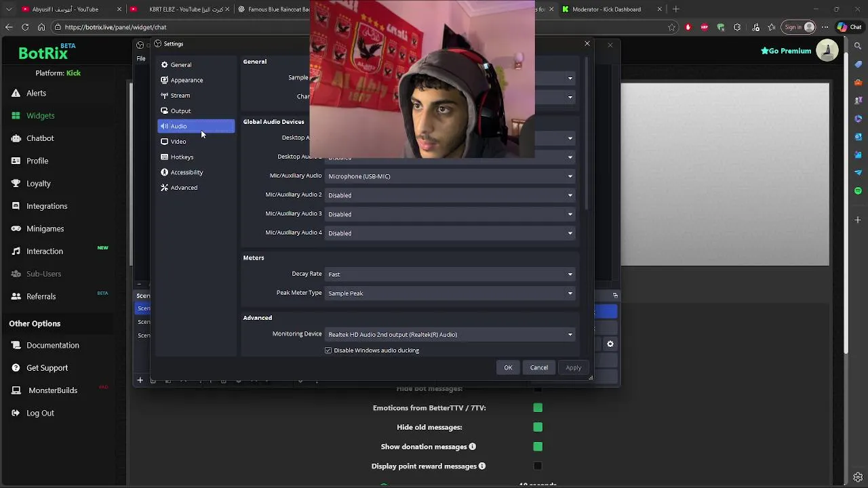Select the Video settings category

pyautogui.click(x=196, y=142)
